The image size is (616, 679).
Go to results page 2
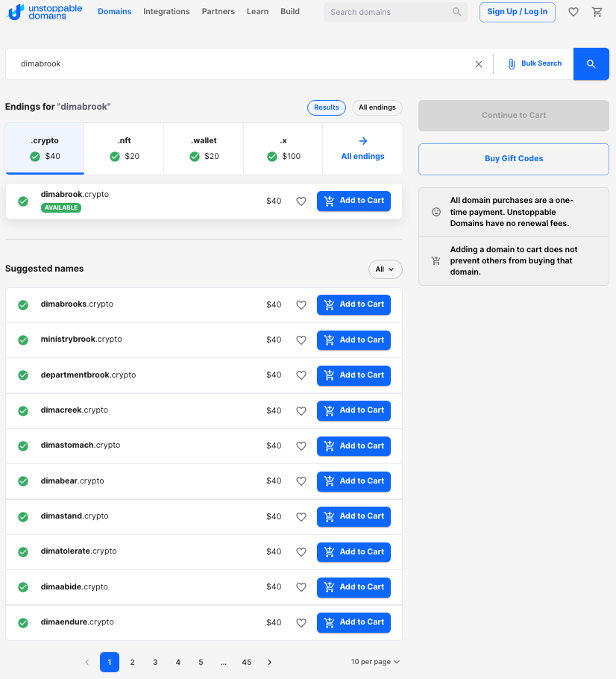133,662
